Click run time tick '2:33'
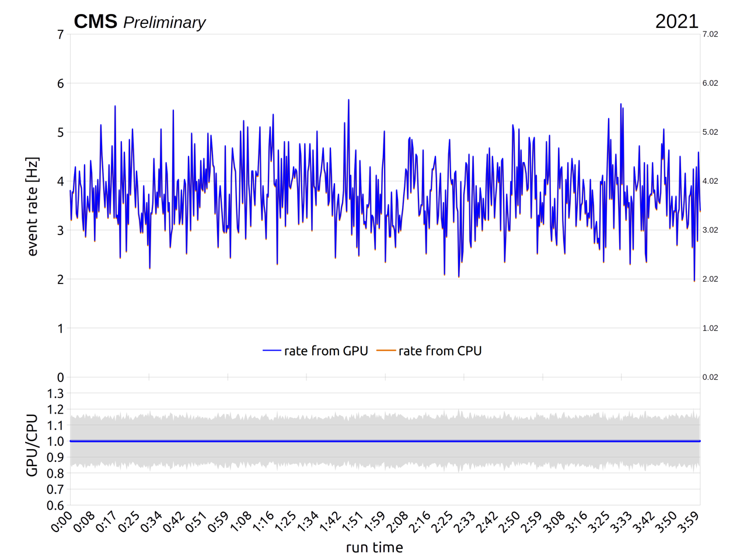The height and width of the screenshot is (560, 747). click(x=466, y=522)
